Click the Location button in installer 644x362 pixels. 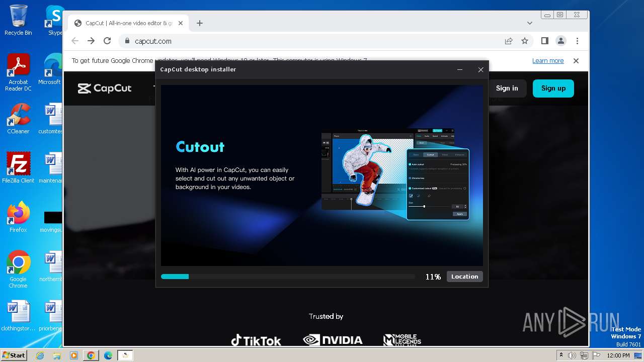coord(464,277)
